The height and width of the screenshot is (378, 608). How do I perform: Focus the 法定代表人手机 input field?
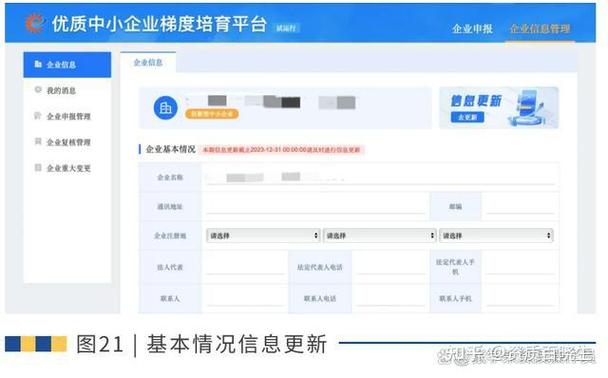click(x=520, y=267)
